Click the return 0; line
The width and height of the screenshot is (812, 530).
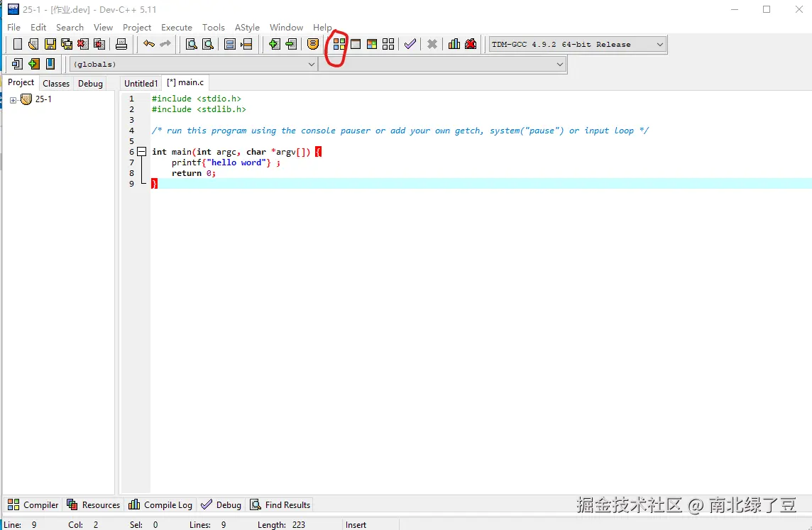click(x=194, y=173)
